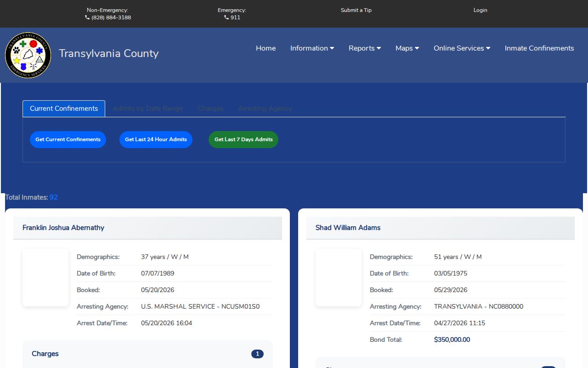This screenshot has height=368, width=588.
Task: Switch to Admits by Date Range tab
Action: (x=147, y=109)
